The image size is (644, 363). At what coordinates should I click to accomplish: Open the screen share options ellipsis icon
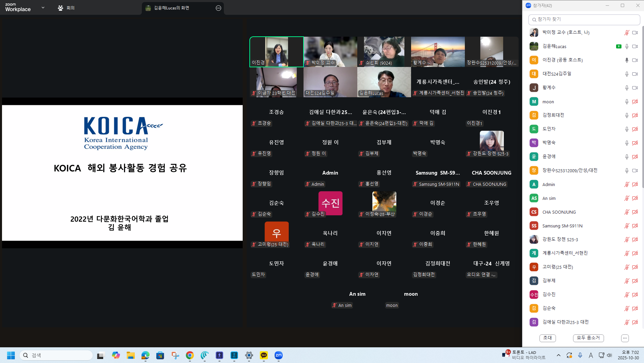[x=218, y=8]
